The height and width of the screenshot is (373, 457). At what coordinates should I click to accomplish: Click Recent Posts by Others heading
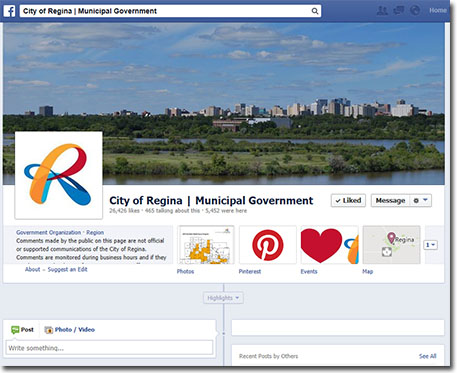pyautogui.click(x=268, y=356)
